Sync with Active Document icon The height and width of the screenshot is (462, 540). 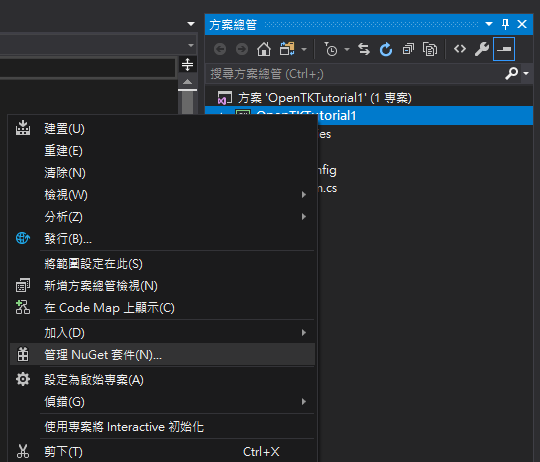click(364, 49)
